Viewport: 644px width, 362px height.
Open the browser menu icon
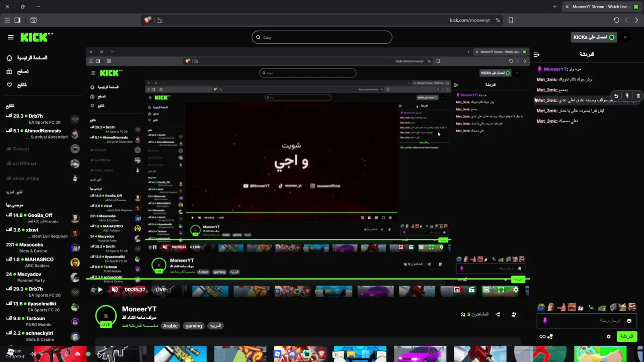point(7,20)
